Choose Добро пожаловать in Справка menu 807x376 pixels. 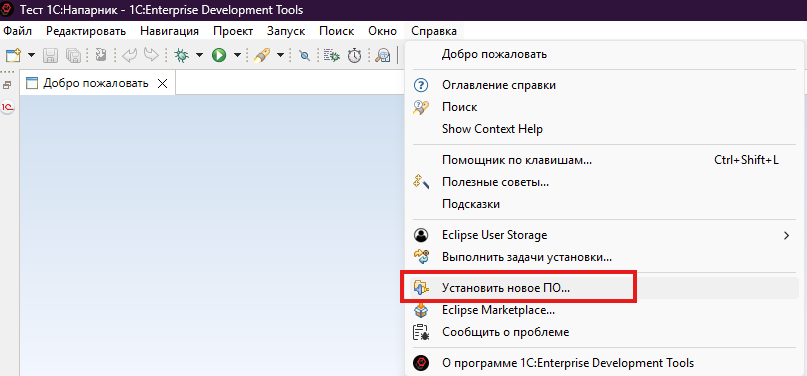(603, 54)
